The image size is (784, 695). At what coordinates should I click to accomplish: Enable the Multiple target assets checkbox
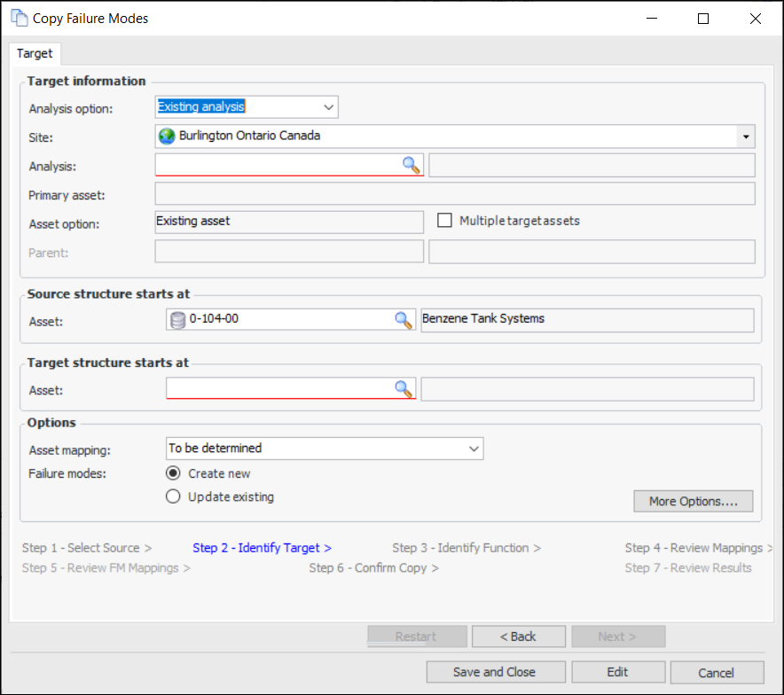(445, 221)
